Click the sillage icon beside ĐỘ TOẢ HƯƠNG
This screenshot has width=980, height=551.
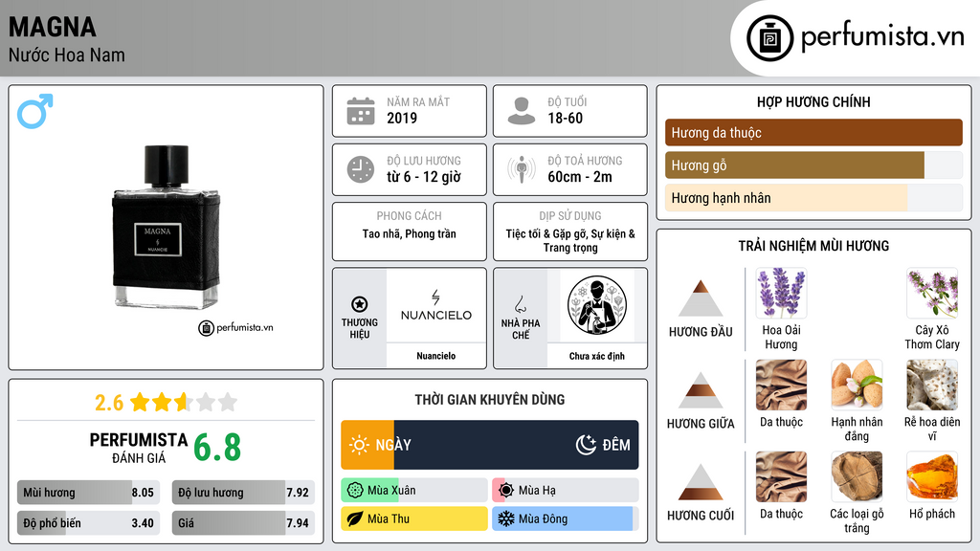[x=522, y=169]
